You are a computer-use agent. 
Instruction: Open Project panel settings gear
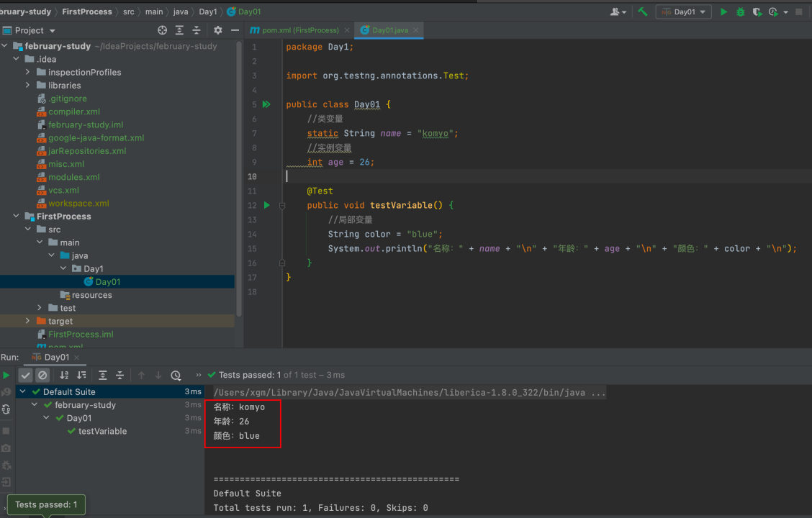218,30
